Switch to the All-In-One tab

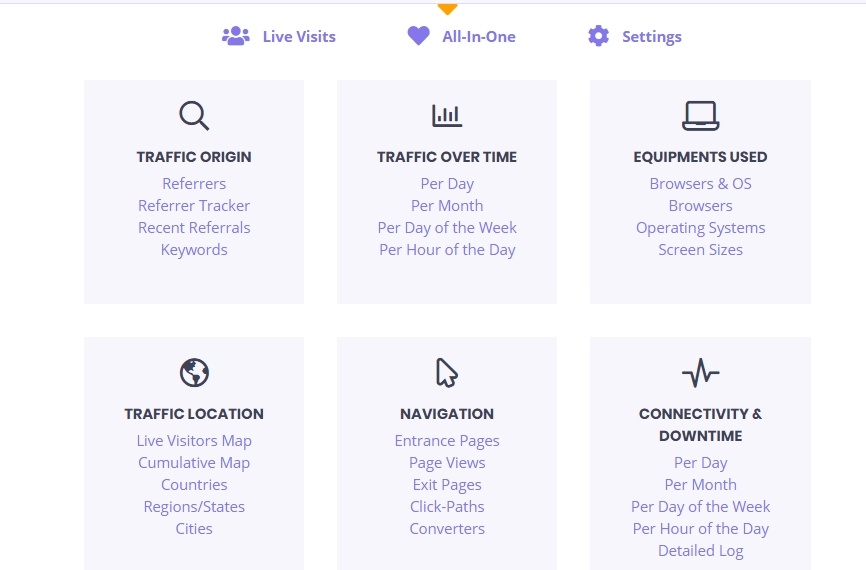(478, 37)
